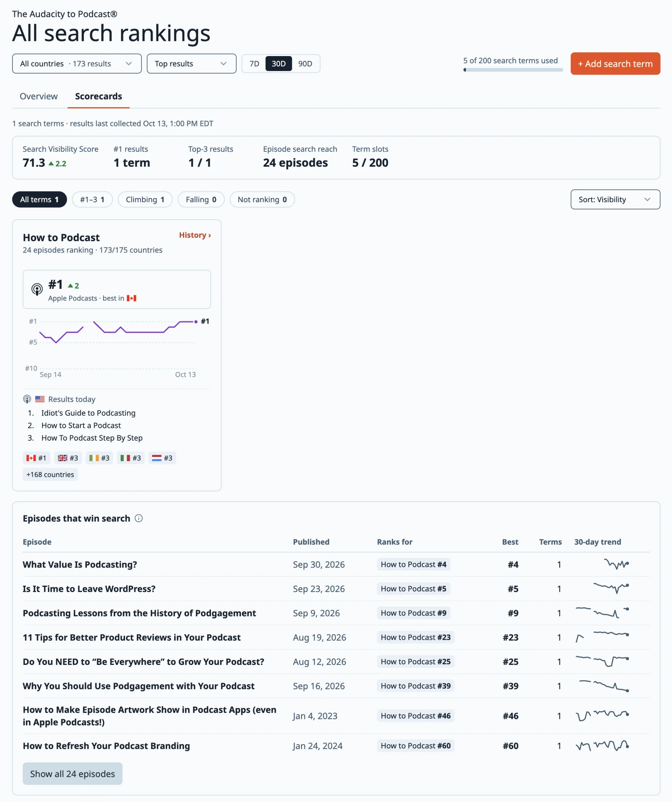Image resolution: width=672 pixels, height=802 pixels.
Task: Click the trend sparkline for What Value Is Podcasting?
Action: 616,564
